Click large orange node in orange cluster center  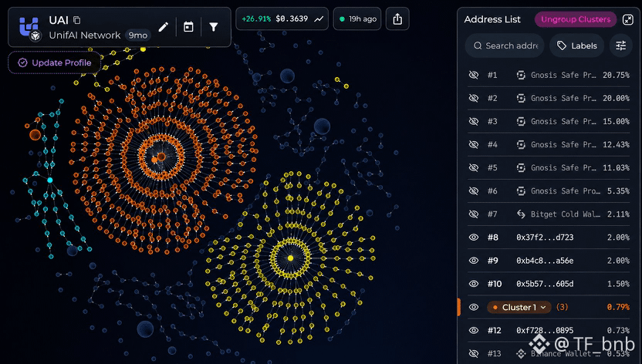pyautogui.click(x=161, y=157)
